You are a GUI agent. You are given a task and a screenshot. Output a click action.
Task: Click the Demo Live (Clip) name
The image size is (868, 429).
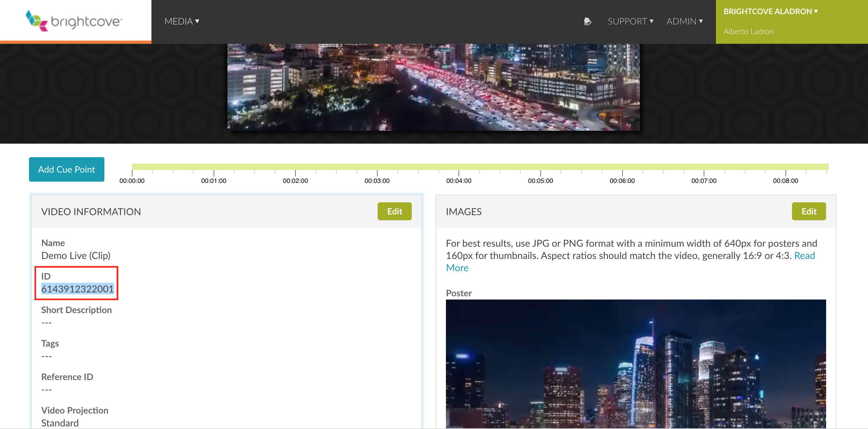[76, 256]
